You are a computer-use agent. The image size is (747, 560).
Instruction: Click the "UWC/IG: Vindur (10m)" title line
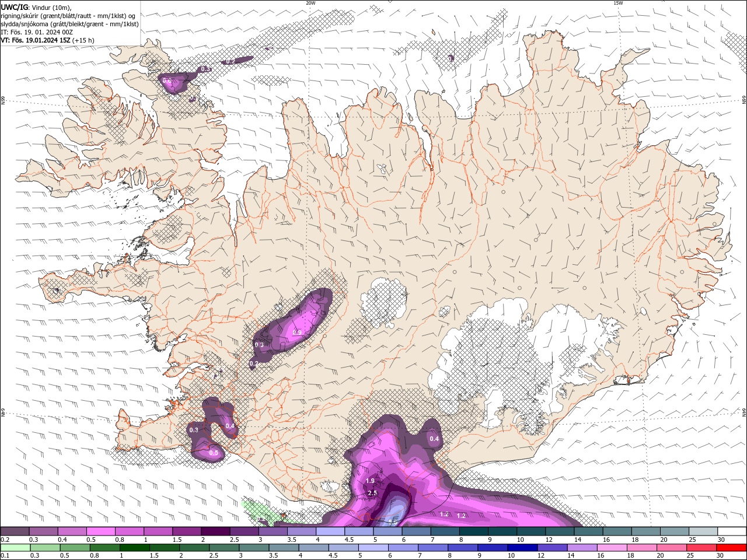tap(36, 7)
